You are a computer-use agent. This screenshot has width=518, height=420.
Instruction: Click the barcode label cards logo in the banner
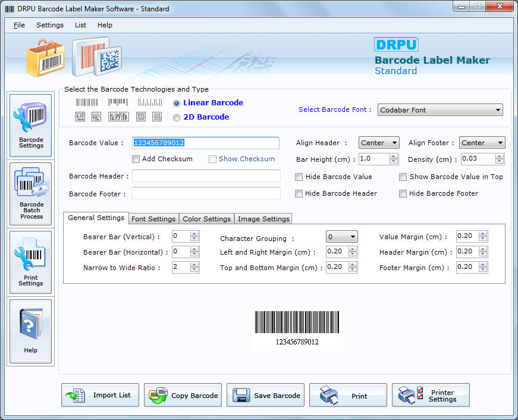coord(97,57)
